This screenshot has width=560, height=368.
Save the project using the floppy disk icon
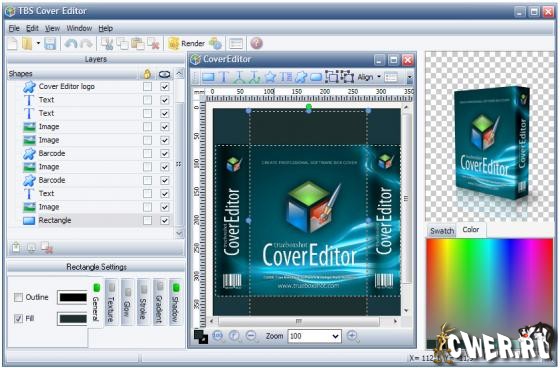point(50,44)
